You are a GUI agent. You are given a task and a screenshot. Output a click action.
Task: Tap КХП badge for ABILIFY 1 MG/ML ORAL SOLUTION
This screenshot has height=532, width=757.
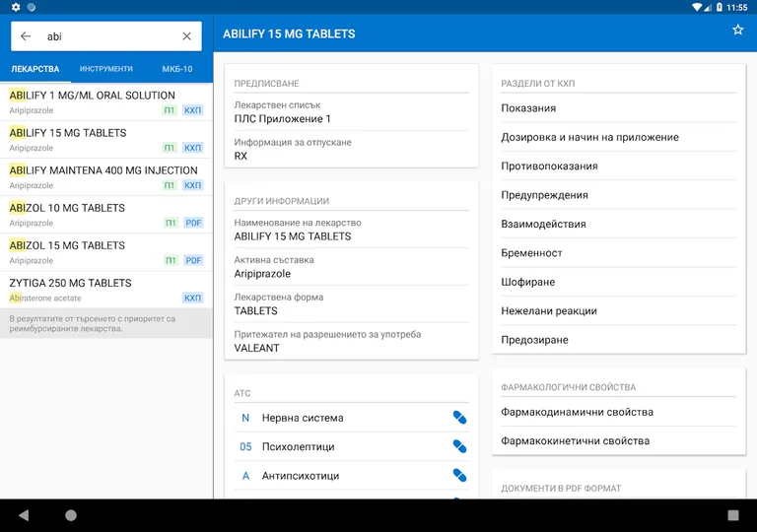coord(192,110)
